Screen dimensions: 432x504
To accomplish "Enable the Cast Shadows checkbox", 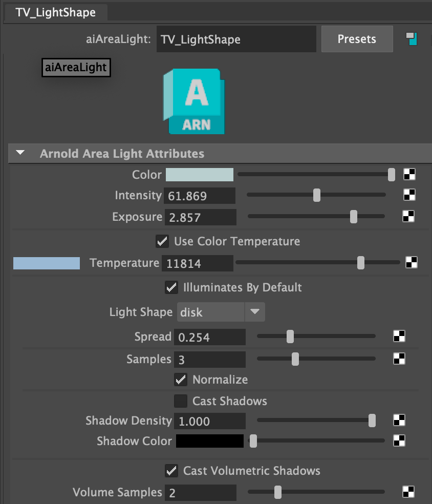I will coord(181,401).
